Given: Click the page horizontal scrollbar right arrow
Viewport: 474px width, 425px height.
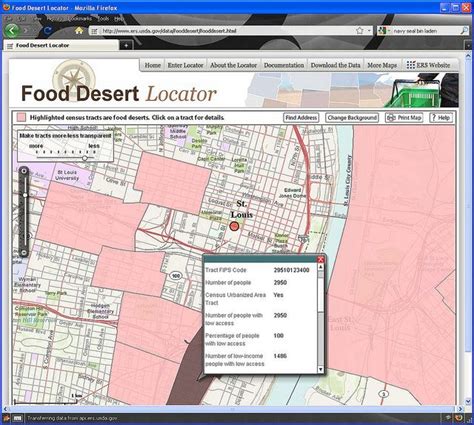Looking at the screenshot, I should [460, 409].
